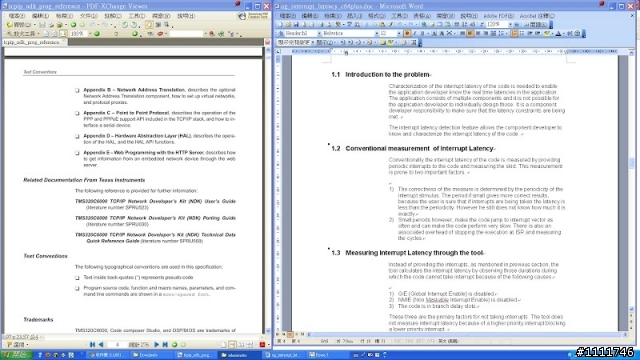Toggle bulleted list in Word formatting toolbar
Image resolution: width=640 pixels, height=360 pixels.
click(x=522, y=33)
